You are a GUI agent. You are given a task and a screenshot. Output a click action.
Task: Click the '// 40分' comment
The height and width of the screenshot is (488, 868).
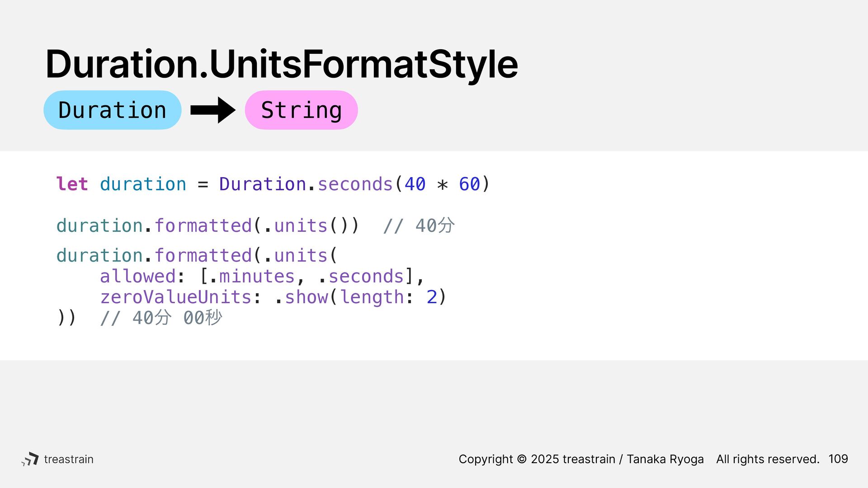coord(419,225)
